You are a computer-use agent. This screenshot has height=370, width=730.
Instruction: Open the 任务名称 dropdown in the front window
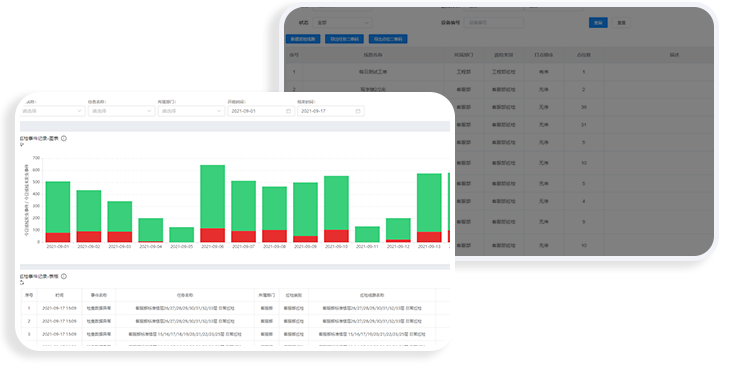click(x=121, y=111)
